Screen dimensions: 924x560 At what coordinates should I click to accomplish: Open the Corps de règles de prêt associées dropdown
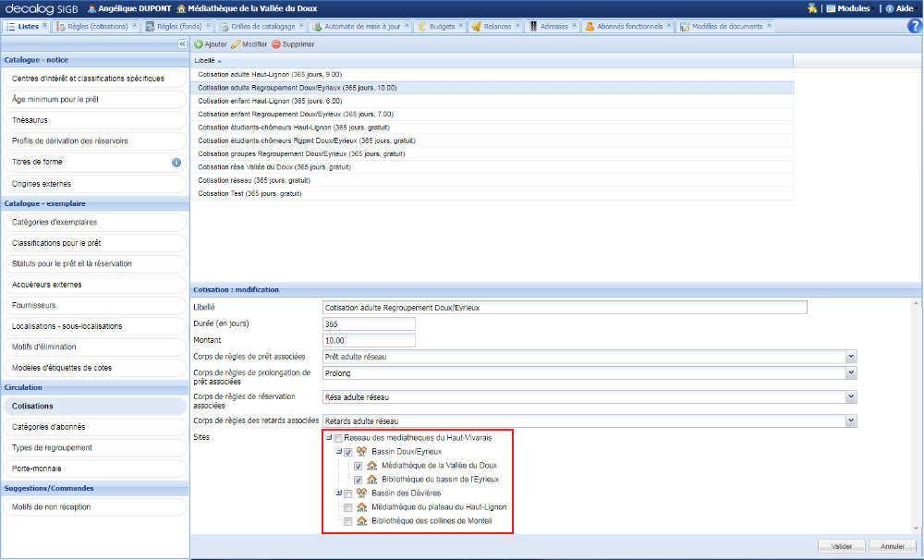click(851, 356)
